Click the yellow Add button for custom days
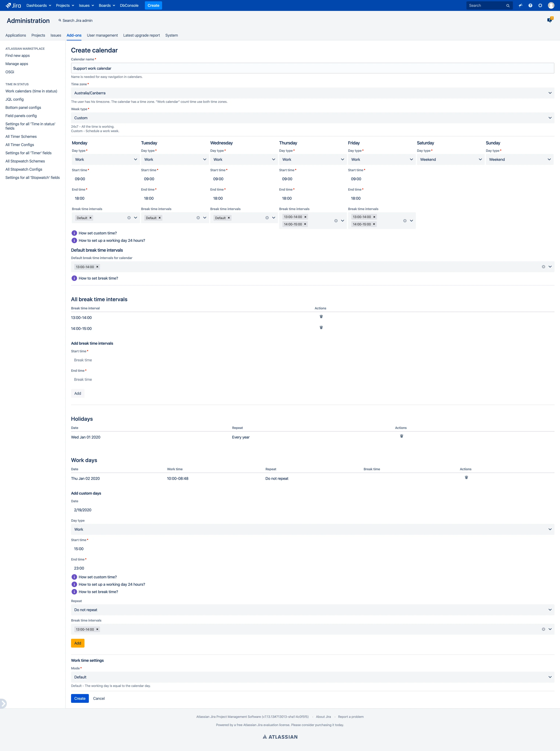The width and height of the screenshot is (560, 751). [x=78, y=643]
